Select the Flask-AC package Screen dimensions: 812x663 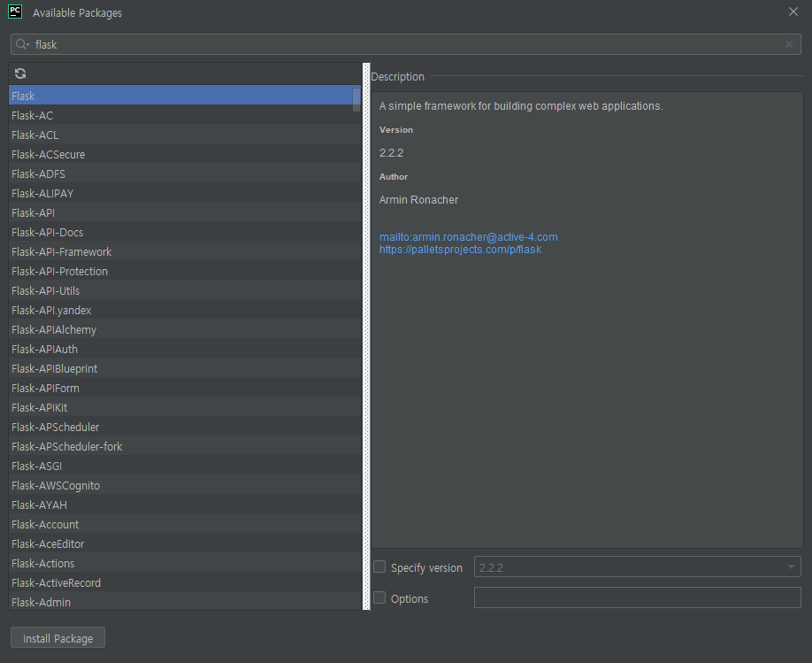pos(185,115)
